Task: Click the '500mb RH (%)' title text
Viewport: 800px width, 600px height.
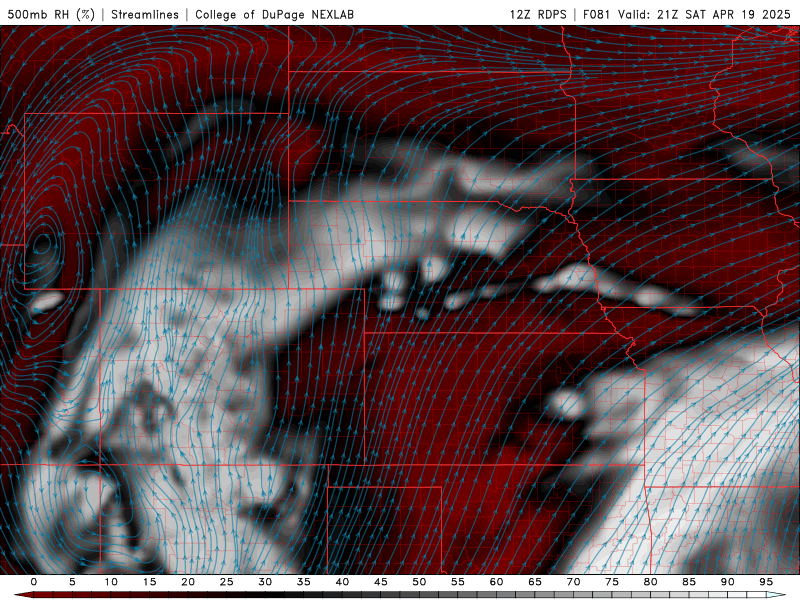Action: point(51,14)
